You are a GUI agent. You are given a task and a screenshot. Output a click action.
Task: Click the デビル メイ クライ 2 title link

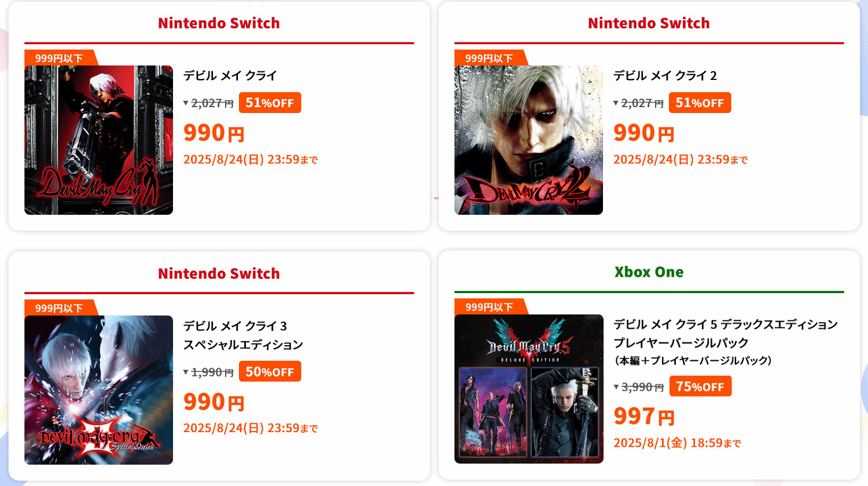pyautogui.click(x=665, y=76)
